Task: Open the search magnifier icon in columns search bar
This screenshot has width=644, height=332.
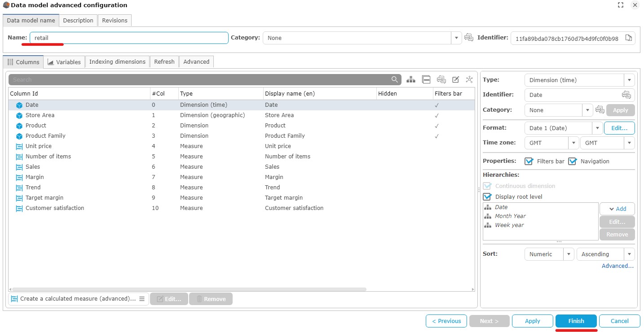Action: [x=394, y=79]
